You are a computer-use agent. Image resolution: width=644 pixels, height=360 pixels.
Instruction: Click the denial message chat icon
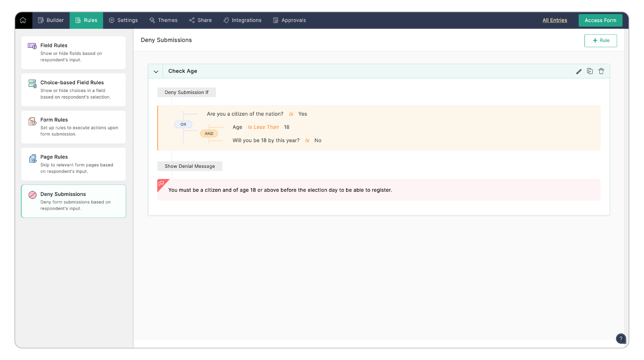click(x=161, y=183)
